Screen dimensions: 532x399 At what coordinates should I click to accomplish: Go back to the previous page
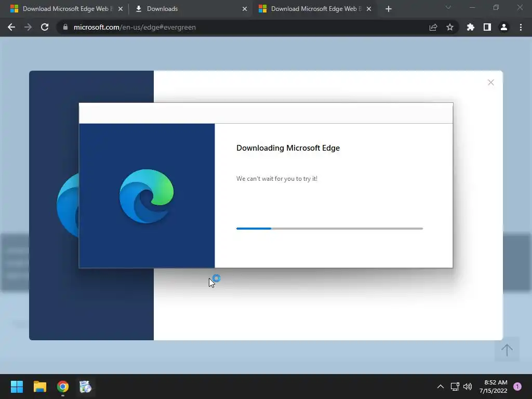point(11,27)
